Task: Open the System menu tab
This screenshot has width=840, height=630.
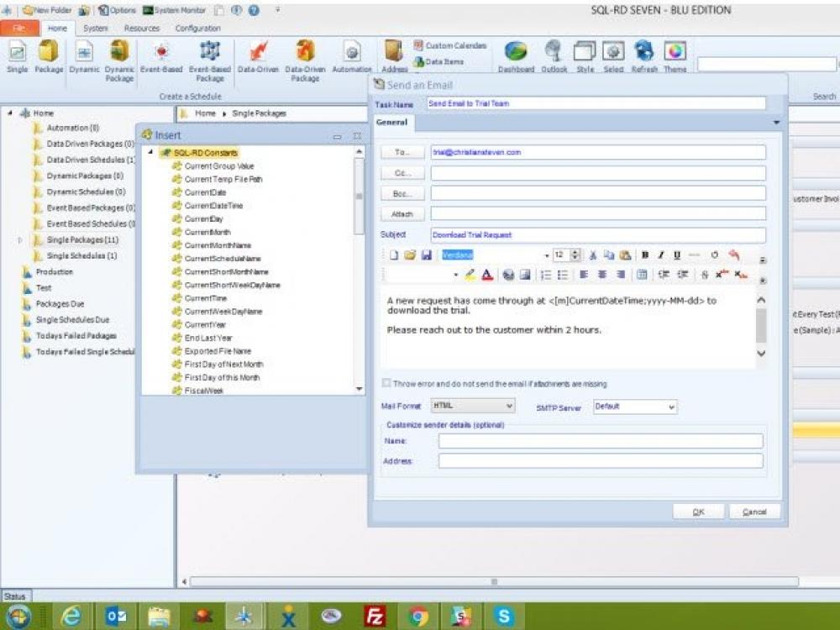Action: tap(94, 28)
